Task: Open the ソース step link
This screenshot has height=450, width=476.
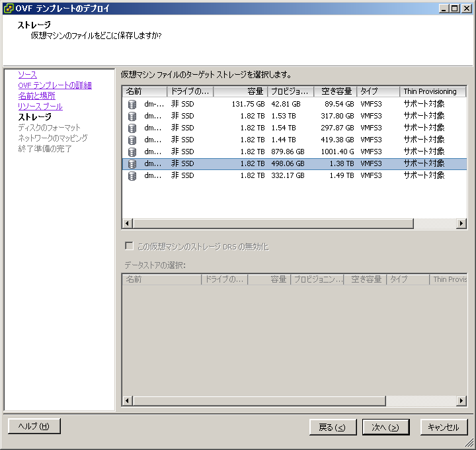Action: (x=27, y=75)
